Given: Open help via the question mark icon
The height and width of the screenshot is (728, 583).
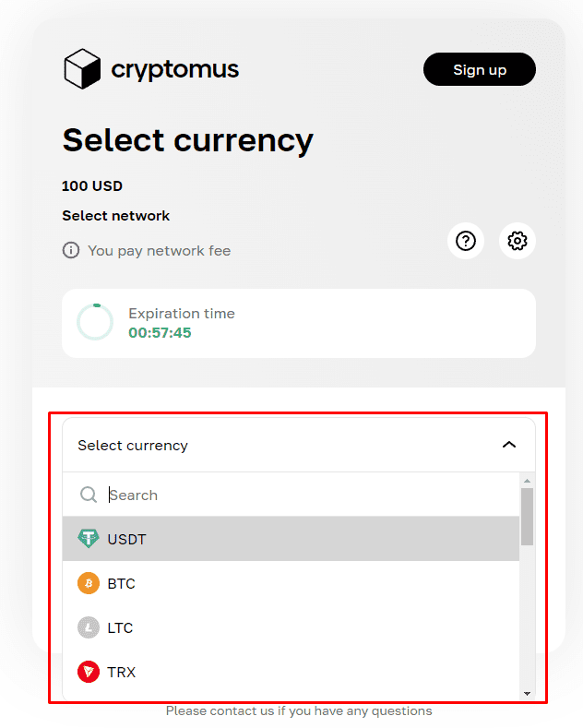Looking at the screenshot, I should coord(466,241).
